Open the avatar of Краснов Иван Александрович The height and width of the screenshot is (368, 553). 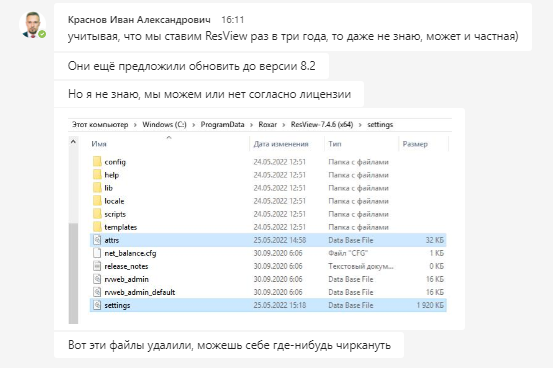32,25
